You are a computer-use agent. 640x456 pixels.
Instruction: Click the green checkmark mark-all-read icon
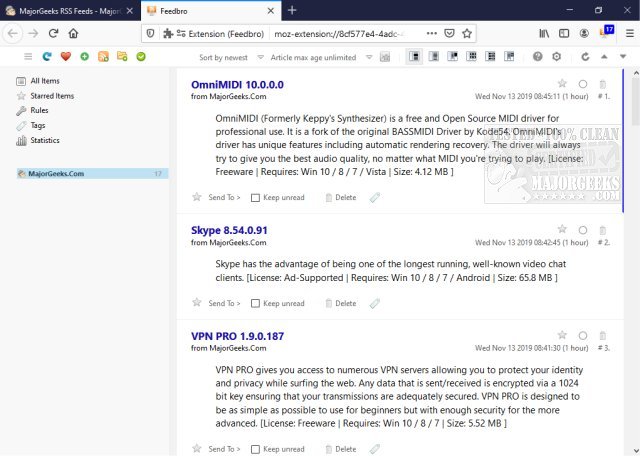coord(140,57)
